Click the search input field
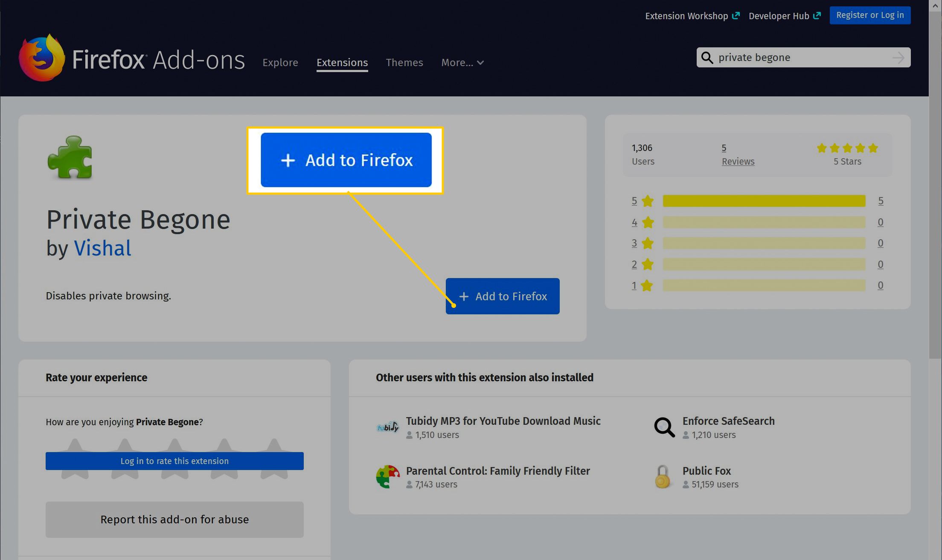The height and width of the screenshot is (560, 942). [x=801, y=57]
